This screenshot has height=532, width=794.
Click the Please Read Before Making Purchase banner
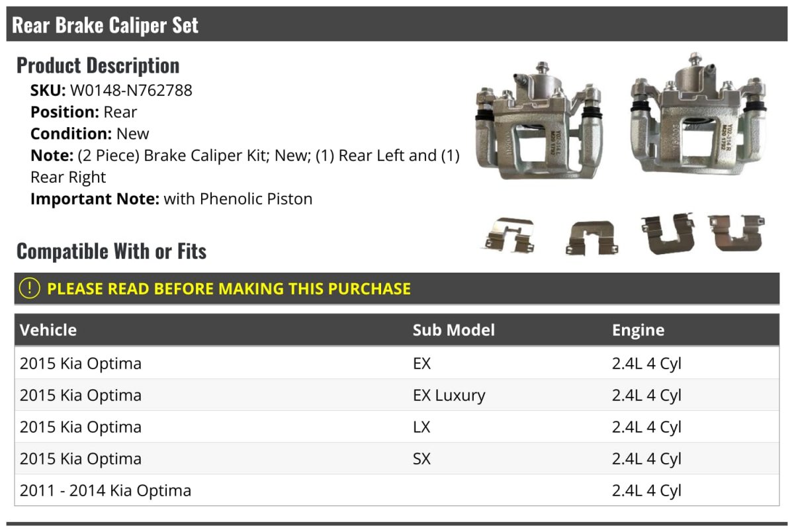[397, 288]
